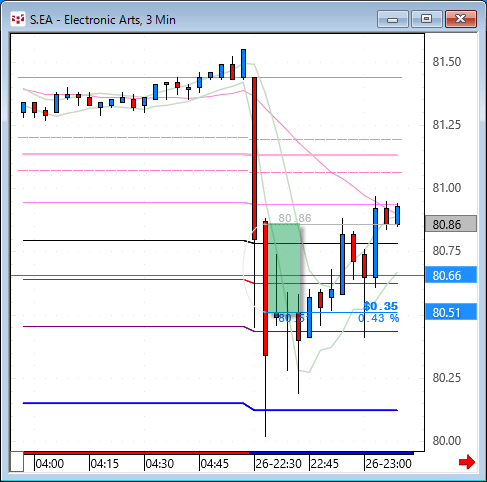This screenshot has width=487, height=482.
Task: Click the 04:30 time axis label
Action: tap(160, 464)
